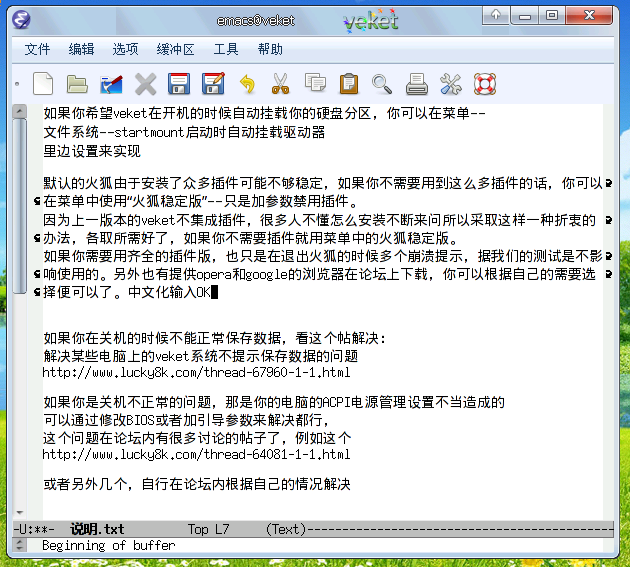Viewport: 630px width, 567px height.
Task: Click the line 或者另外几个，自行在论坛内
Action: (197, 484)
